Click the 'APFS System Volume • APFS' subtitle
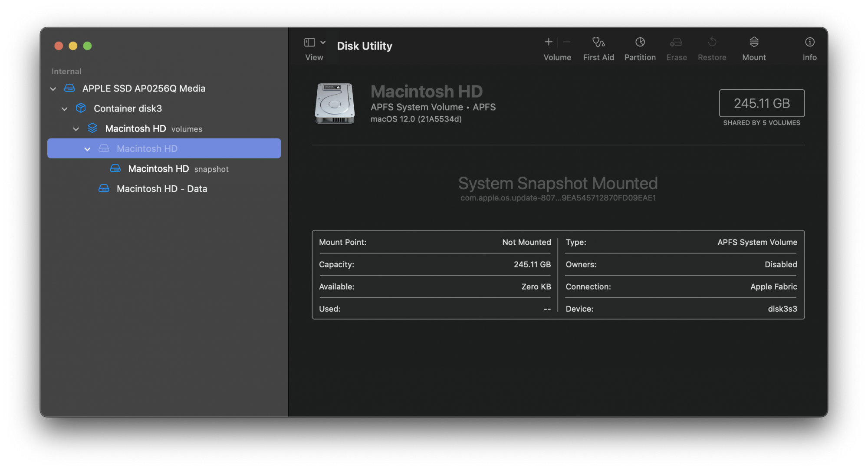 [x=433, y=107]
